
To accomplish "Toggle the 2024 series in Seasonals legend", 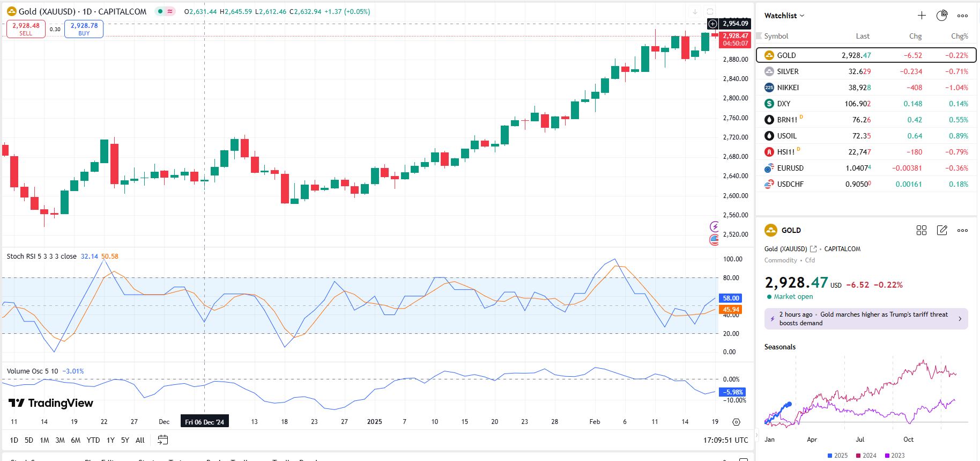I will 866,456.
